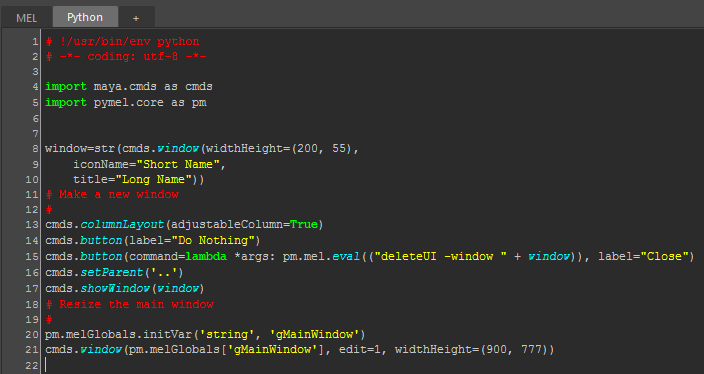The image size is (704, 374).
Task: Switch to the MEL tab
Action: click(x=26, y=18)
